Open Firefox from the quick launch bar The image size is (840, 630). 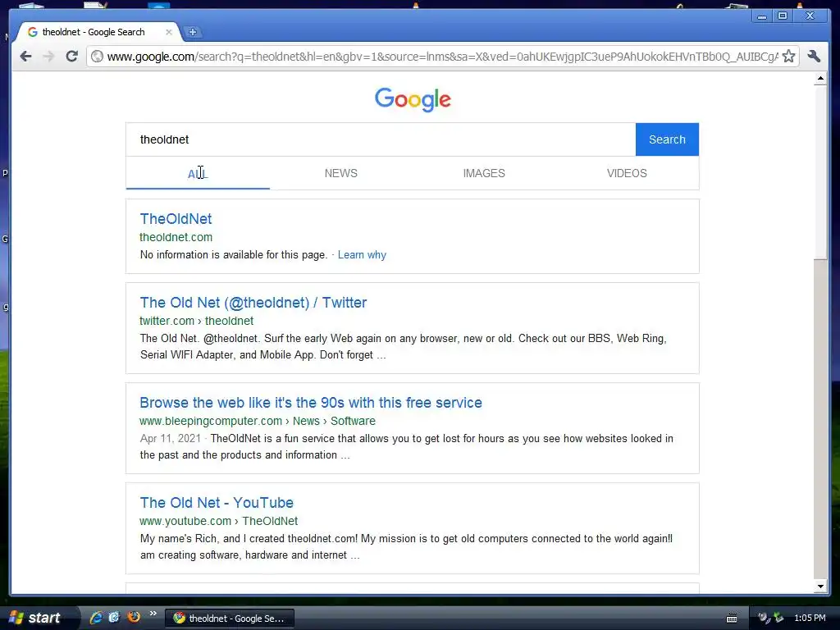(x=134, y=617)
